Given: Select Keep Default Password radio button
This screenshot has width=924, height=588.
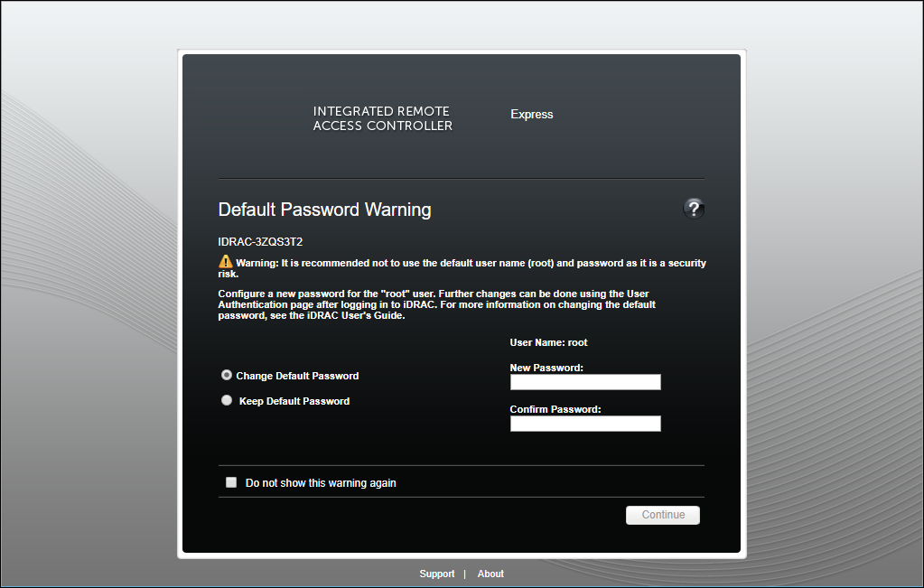Looking at the screenshot, I should 227,400.
